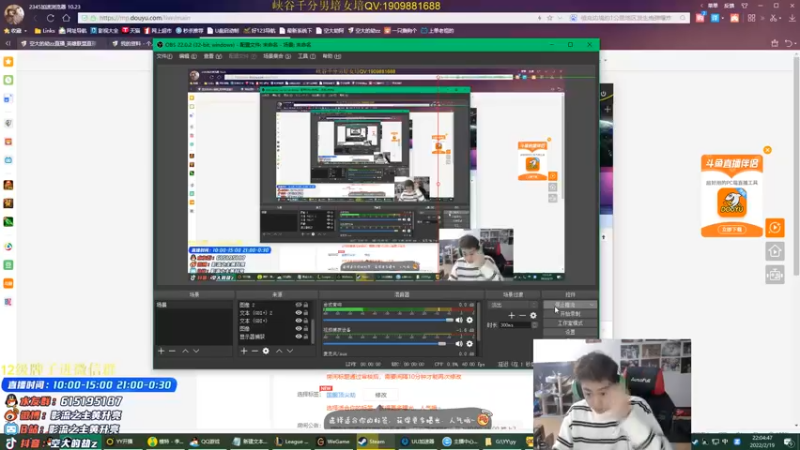The image size is (800, 450).
Task: Expand the 收藏 bookmarks dropdown arrow
Action: (26, 31)
